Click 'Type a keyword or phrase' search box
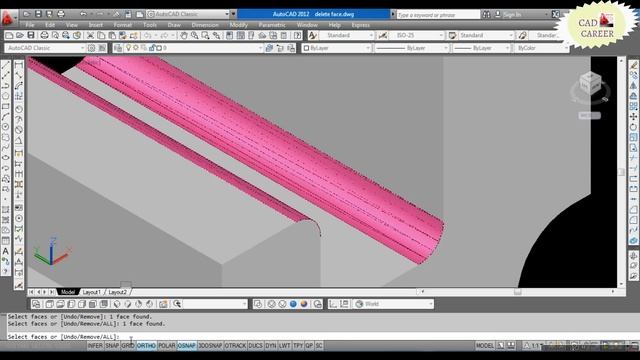 438,15
